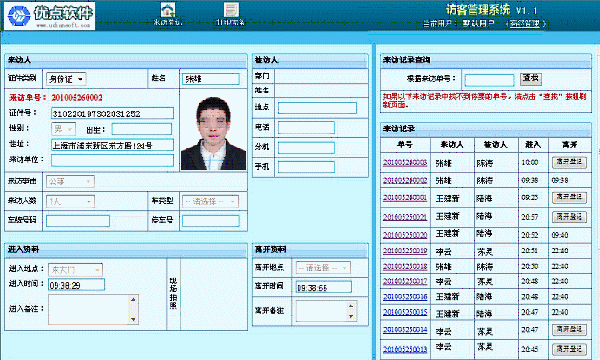The image size is (600, 360).
Task: Click 离开登记 button in the 李云 20:47 row
Action: (569, 329)
